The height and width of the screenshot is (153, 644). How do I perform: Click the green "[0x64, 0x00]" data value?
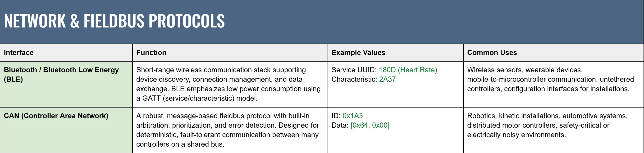tap(370, 125)
